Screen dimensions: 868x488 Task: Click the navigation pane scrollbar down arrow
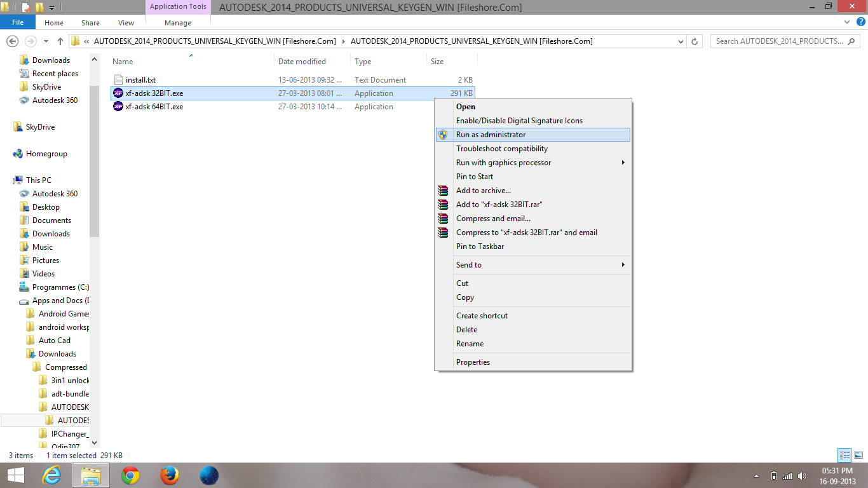[x=95, y=443]
